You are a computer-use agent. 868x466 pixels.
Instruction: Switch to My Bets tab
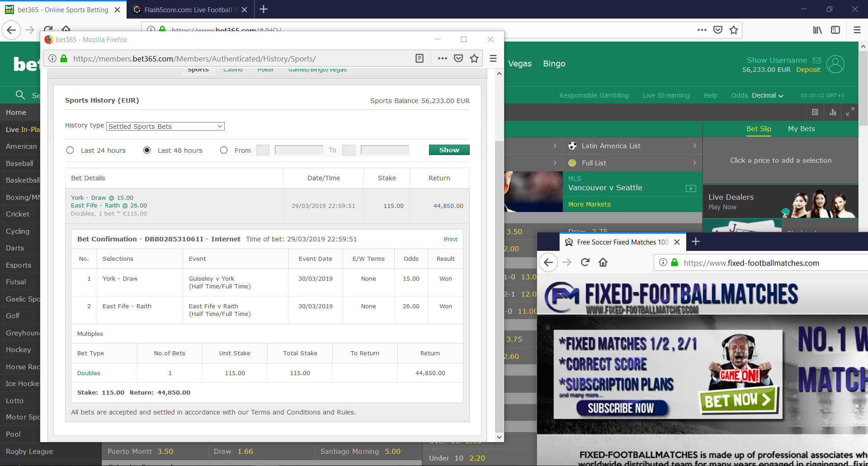802,129
